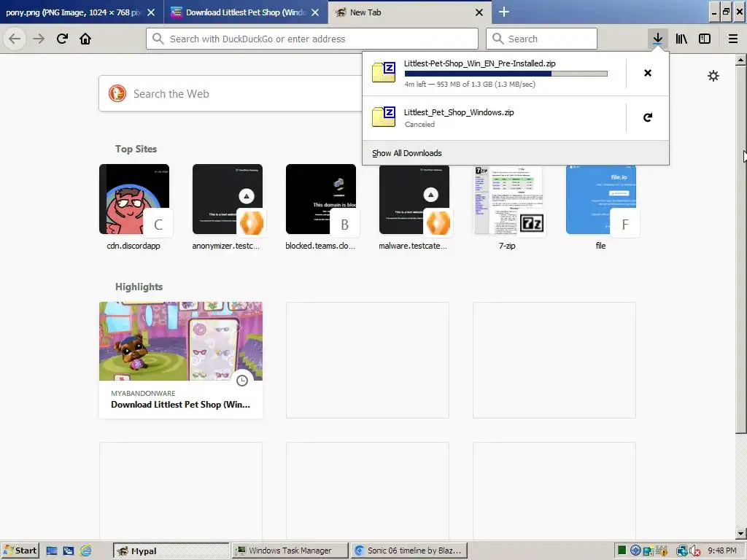Click the vertical scrollbar thumb
Screen dimensions: 747x560
740,249
